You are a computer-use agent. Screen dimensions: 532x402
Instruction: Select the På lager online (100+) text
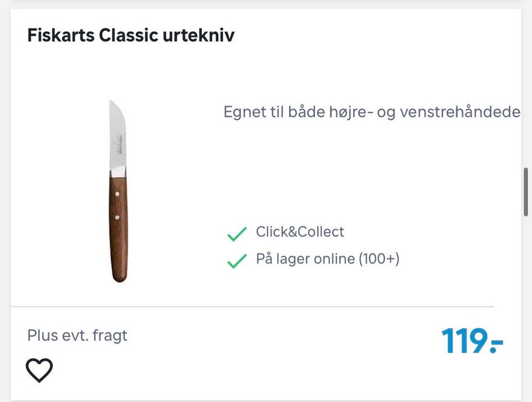point(328,259)
